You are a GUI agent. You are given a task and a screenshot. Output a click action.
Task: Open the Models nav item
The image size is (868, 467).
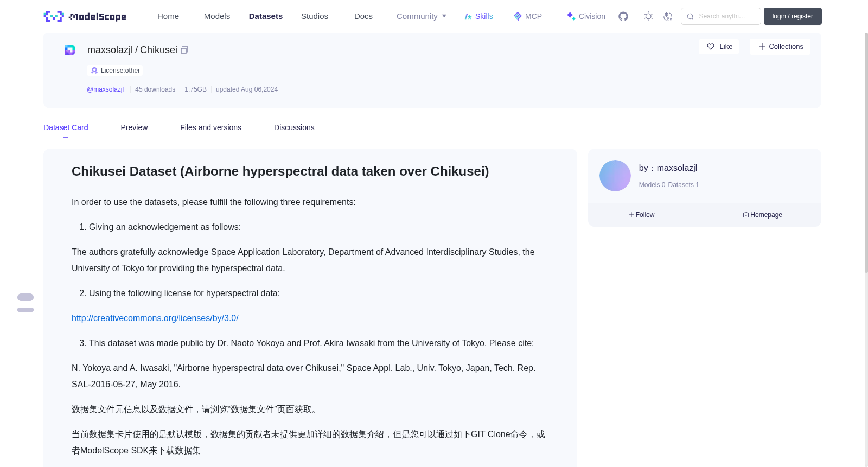point(217,16)
